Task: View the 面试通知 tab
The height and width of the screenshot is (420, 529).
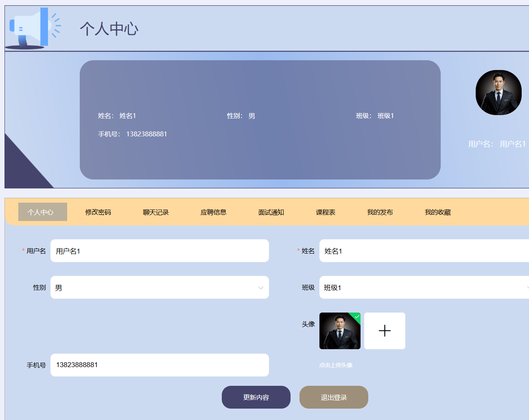Action: click(x=271, y=212)
